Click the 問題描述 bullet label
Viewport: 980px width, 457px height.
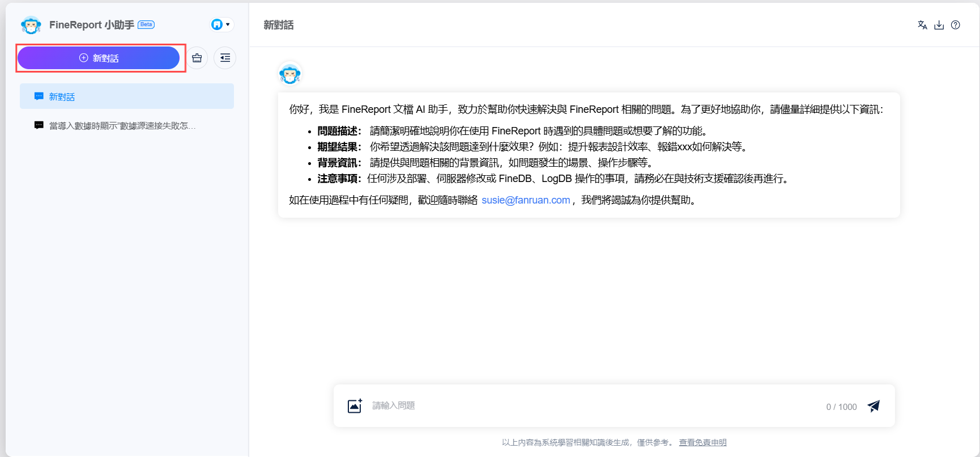click(339, 131)
